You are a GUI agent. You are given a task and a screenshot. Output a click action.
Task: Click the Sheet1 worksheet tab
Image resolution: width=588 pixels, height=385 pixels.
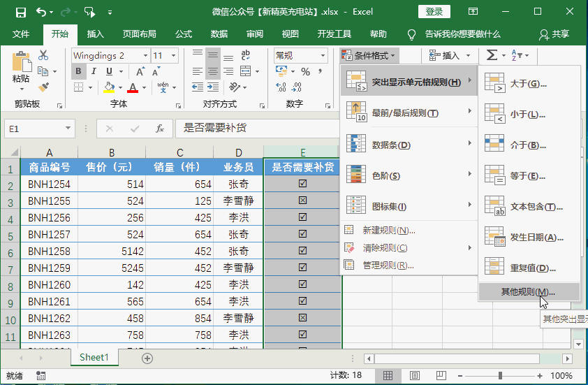[94, 357]
